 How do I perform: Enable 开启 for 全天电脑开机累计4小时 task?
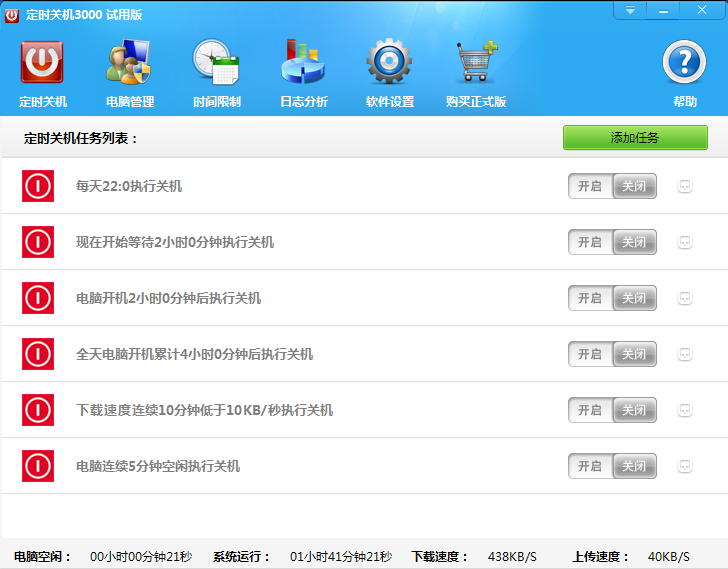click(x=590, y=354)
